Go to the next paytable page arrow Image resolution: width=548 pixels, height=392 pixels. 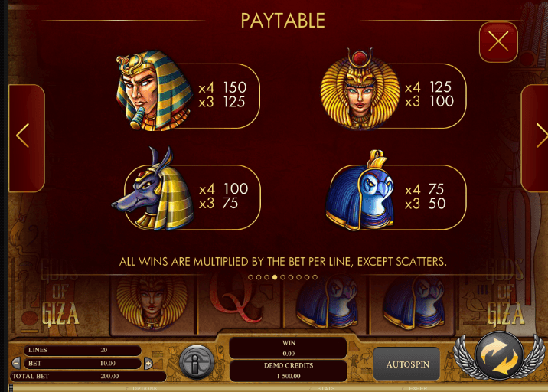coord(535,138)
